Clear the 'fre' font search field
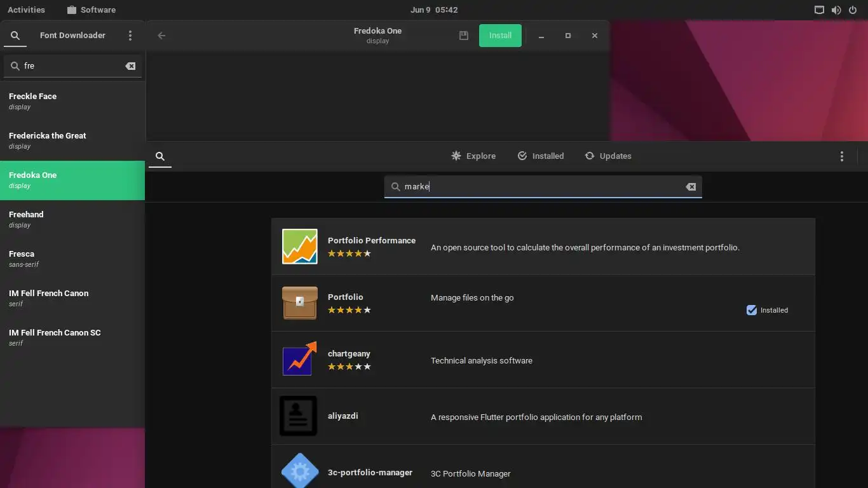Image resolution: width=868 pixels, height=488 pixels. click(x=130, y=66)
